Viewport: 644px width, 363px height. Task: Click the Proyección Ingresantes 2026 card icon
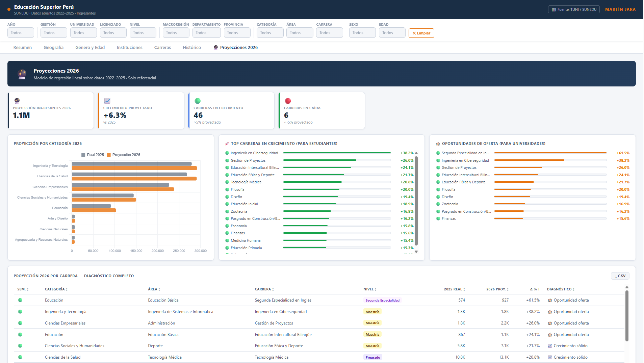pyautogui.click(x=17, y=101)
